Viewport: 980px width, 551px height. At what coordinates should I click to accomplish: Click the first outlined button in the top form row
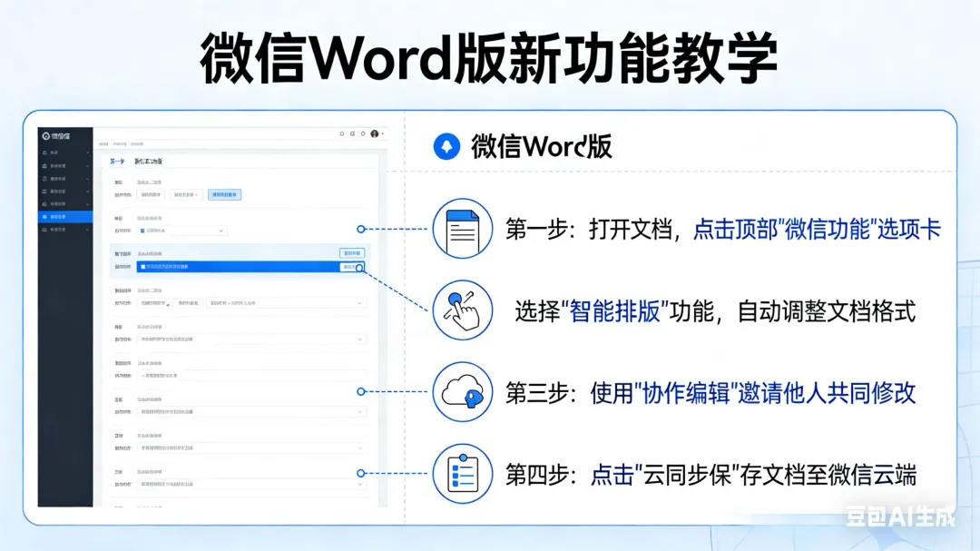click(151, 194)
